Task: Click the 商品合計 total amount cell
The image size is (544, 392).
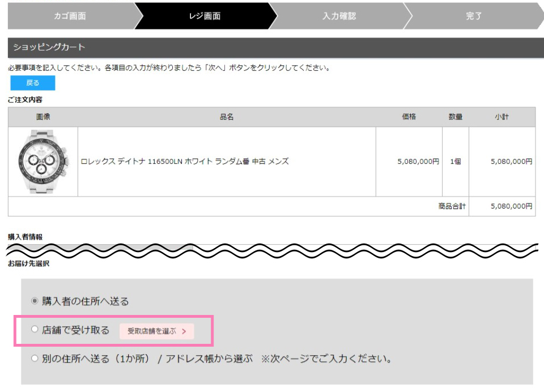Action: 502,206
